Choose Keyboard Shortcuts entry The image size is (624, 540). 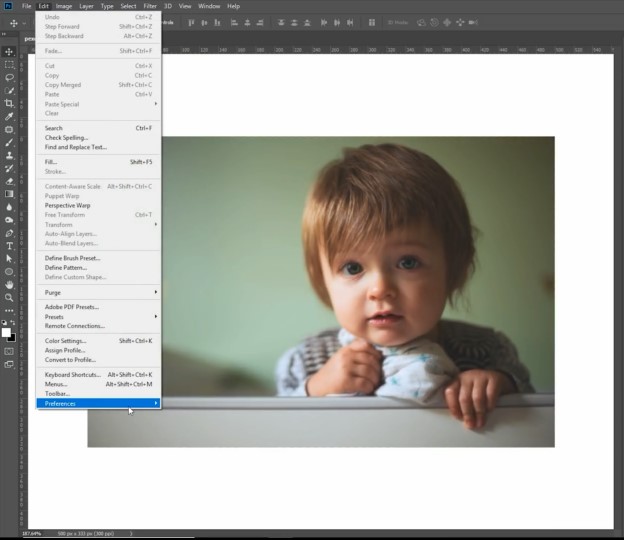tap(98, 375)
